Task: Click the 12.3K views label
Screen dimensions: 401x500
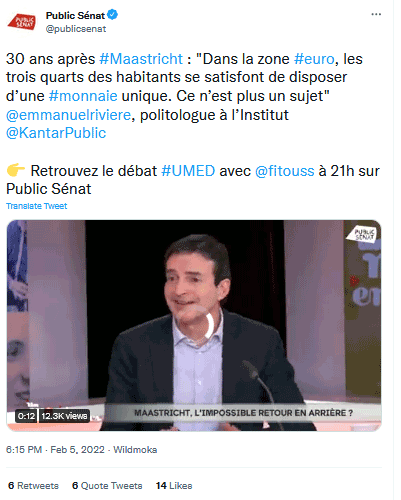Action: pyautogui.click(x=64, y=416)
